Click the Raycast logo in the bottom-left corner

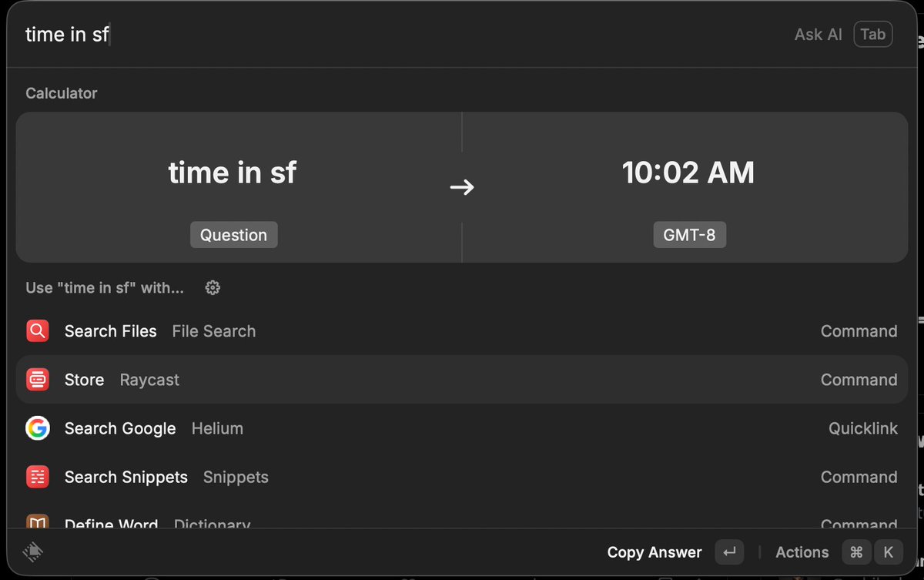tap(32, 552)
